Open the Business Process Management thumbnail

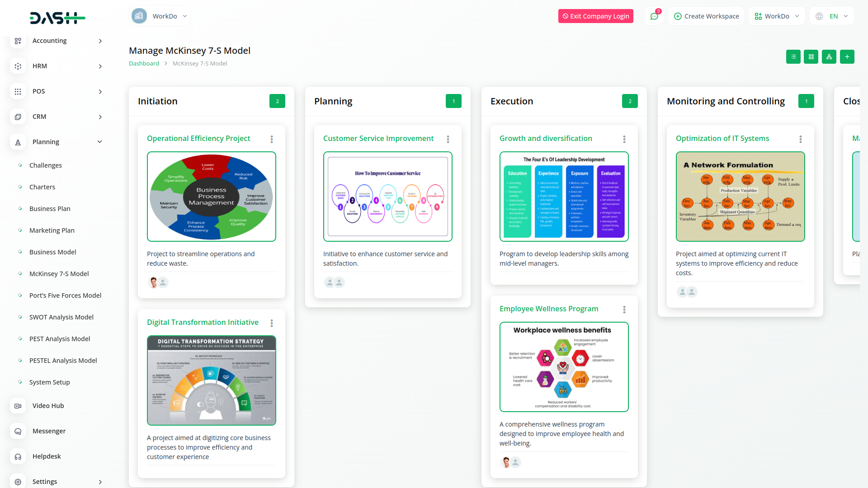point(212,197)
